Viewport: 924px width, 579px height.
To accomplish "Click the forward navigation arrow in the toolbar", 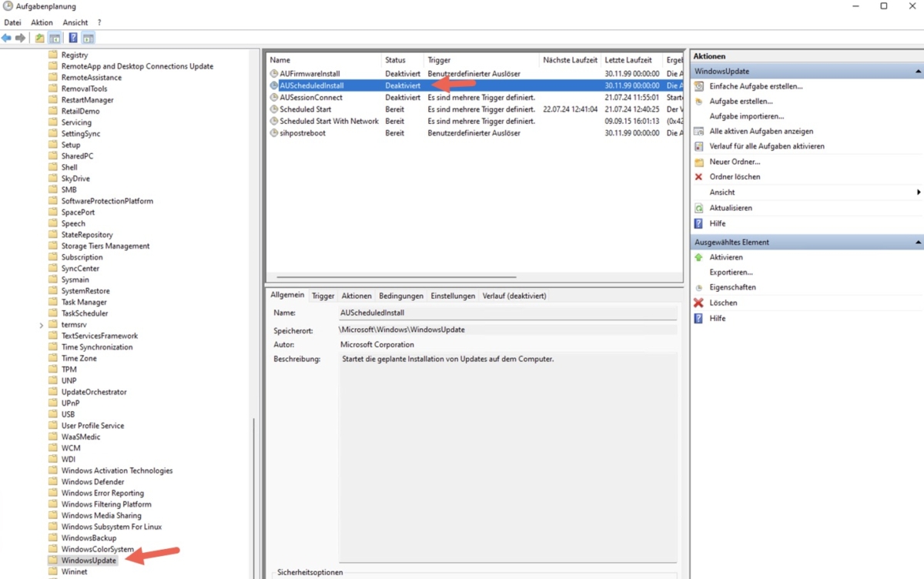I will click(x=18, y=37).
